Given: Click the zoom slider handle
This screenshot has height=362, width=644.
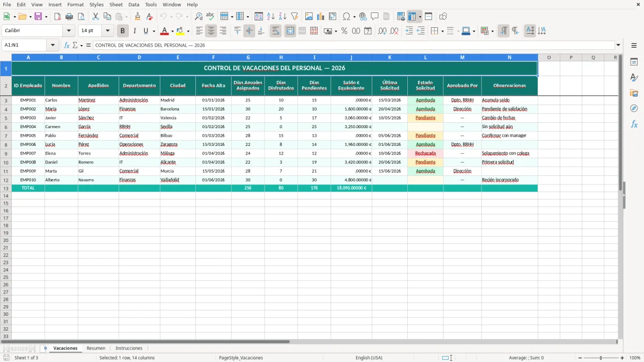Looking at the screenshot, I should [x=601, y=358].
